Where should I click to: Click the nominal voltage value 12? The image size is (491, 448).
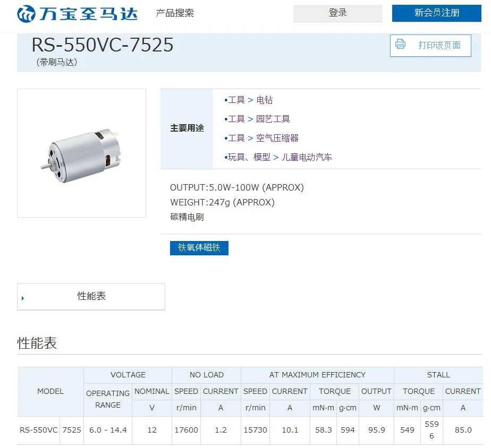tap(152, 430)
